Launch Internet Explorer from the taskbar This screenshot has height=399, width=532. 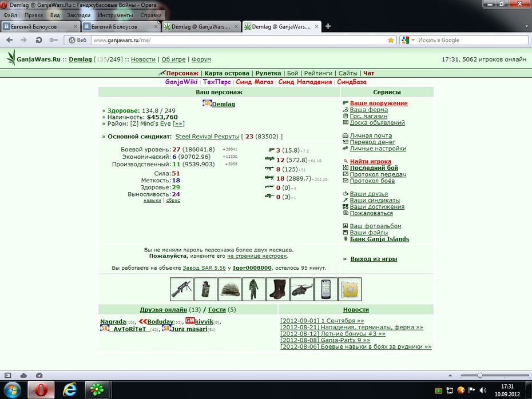[70, 390]
